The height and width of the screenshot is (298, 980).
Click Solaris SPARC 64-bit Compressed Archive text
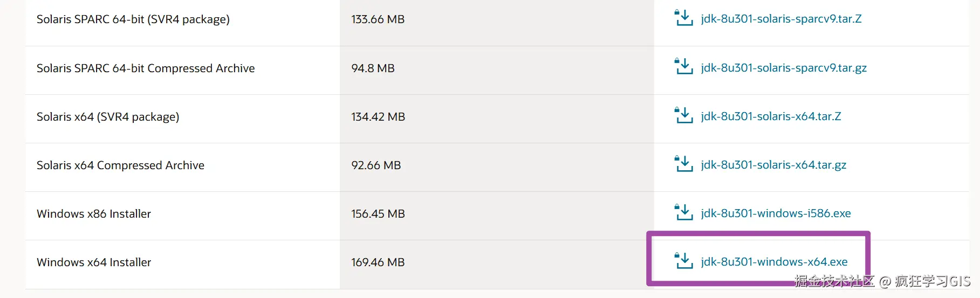click(146, 68)
